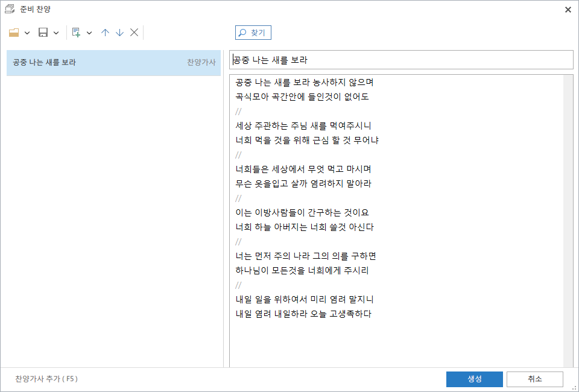Image resolution: width=579 pixels, height=392 pixels.
Task: Click the lyrics line 너는 먼저 주의 나라 그의 의를 구하면
Action: (x=306, y=256)
